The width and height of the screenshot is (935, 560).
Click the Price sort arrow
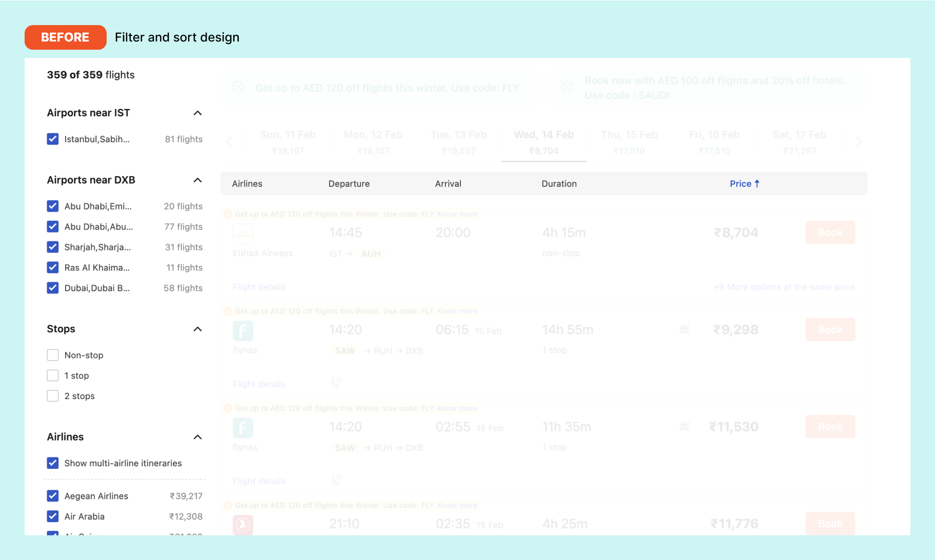coord(757,183)
